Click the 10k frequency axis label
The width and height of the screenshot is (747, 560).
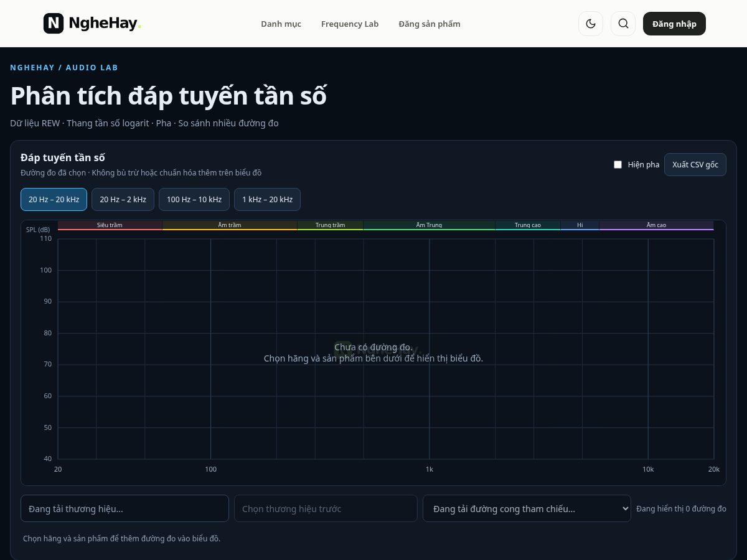648,469
